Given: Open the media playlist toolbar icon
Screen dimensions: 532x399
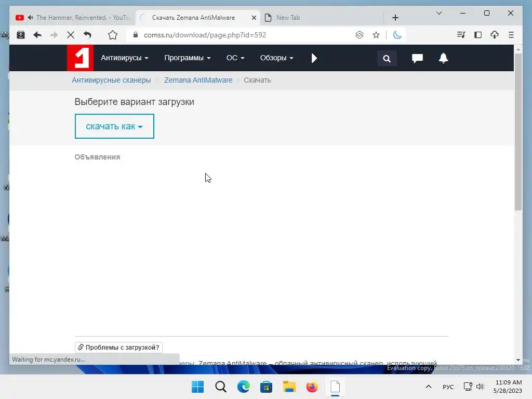Looking at the screenshot, I should 461,35.
